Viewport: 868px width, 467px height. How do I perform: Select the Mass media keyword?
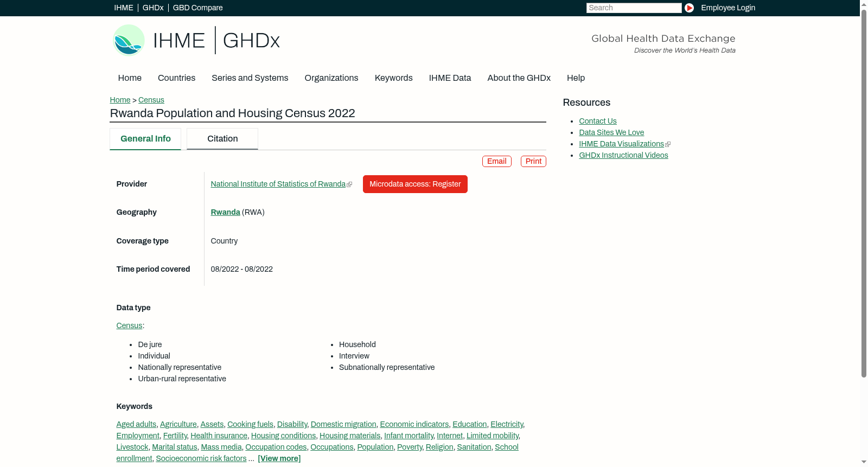tap(221, 447)
